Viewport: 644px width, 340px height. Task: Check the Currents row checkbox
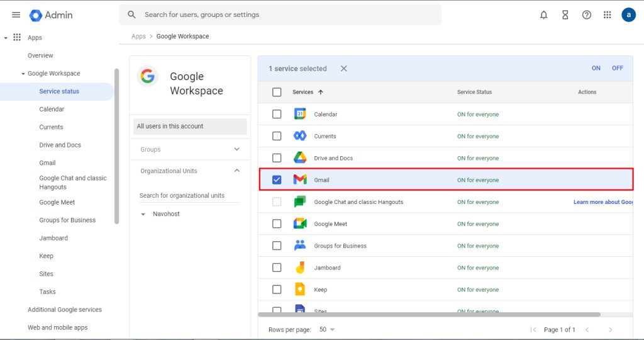277,135
